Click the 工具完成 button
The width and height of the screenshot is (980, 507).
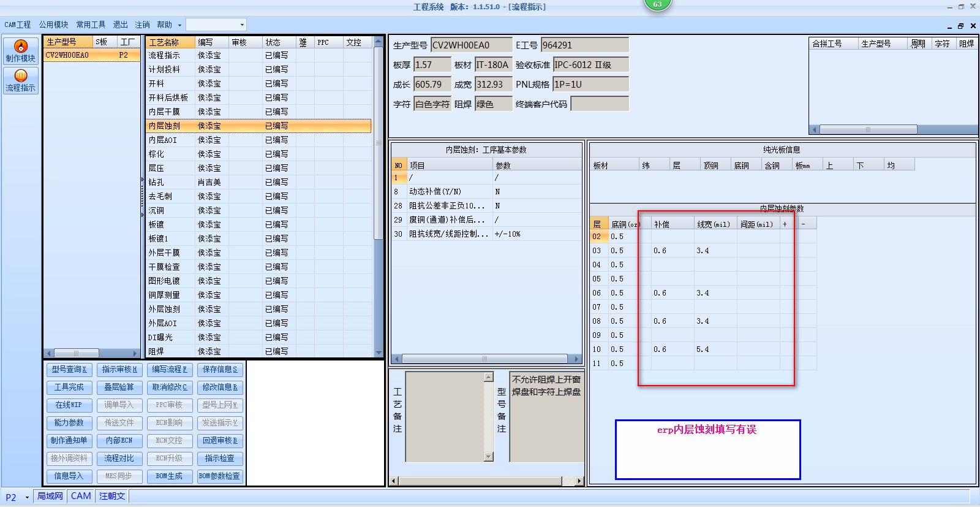[69, 387]
